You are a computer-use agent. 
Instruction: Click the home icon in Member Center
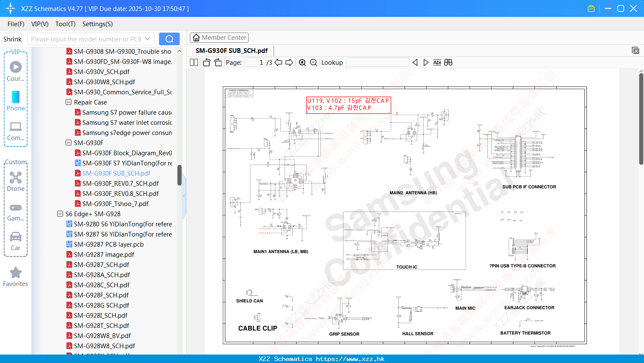tap(196, 38)
